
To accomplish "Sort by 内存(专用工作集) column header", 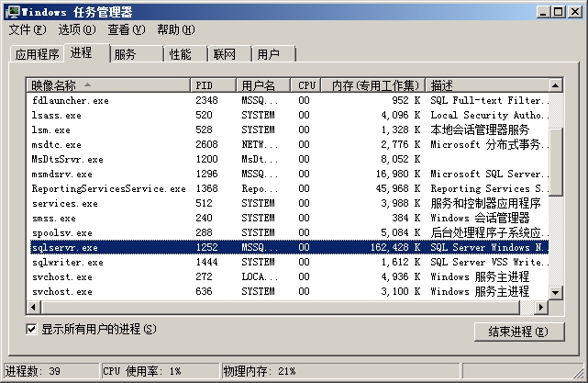I will pos(373,85).
